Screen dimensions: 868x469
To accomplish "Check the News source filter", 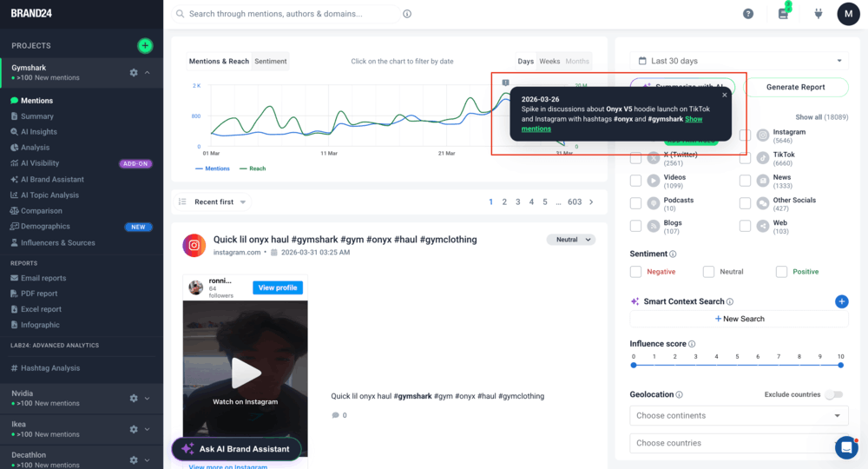I will [745, 181].
